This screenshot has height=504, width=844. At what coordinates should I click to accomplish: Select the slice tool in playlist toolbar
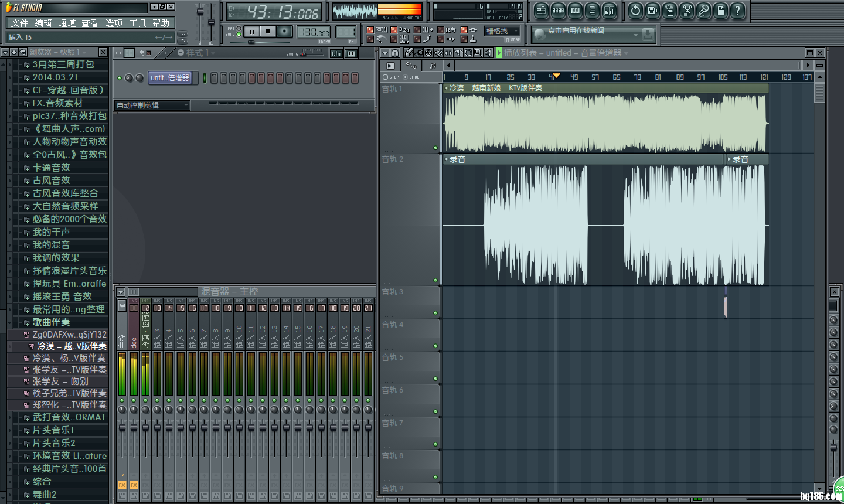[x=458, y=53]
